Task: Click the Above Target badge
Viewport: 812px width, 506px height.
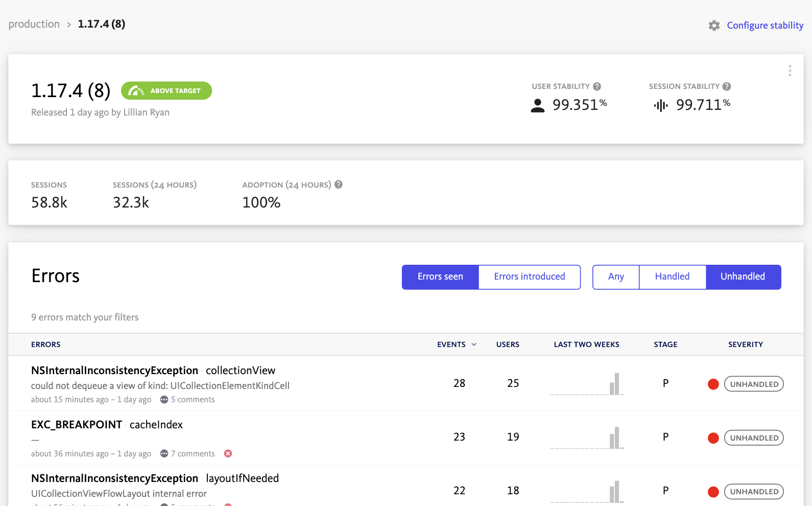Action: click(166, 90)
